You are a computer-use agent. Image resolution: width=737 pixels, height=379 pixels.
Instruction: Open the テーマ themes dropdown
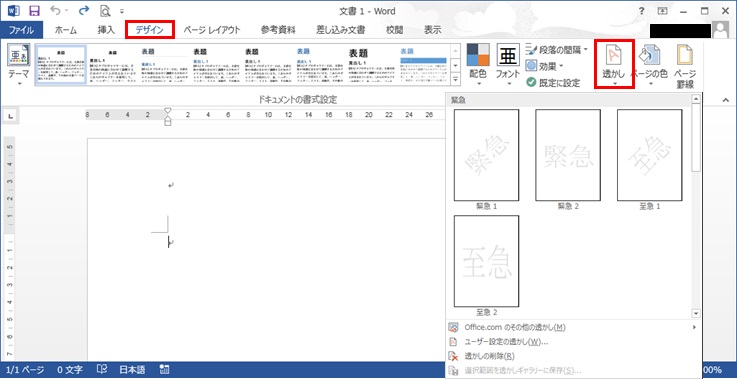coord(19,65)
